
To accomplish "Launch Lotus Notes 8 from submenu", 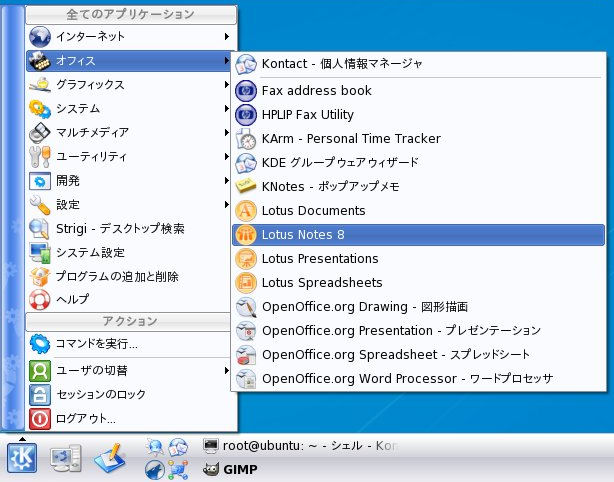I will click(418, 235).
